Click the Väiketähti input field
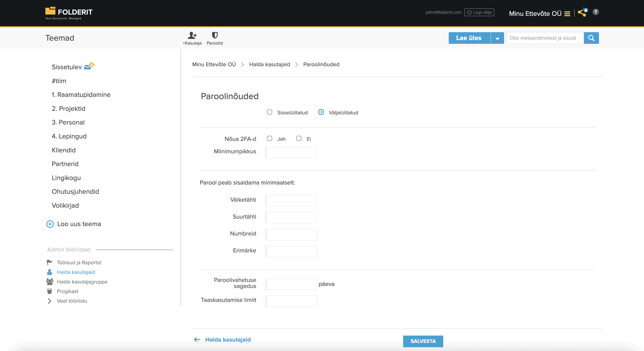Viewport: 644px width, 351px height. point(291,201)
